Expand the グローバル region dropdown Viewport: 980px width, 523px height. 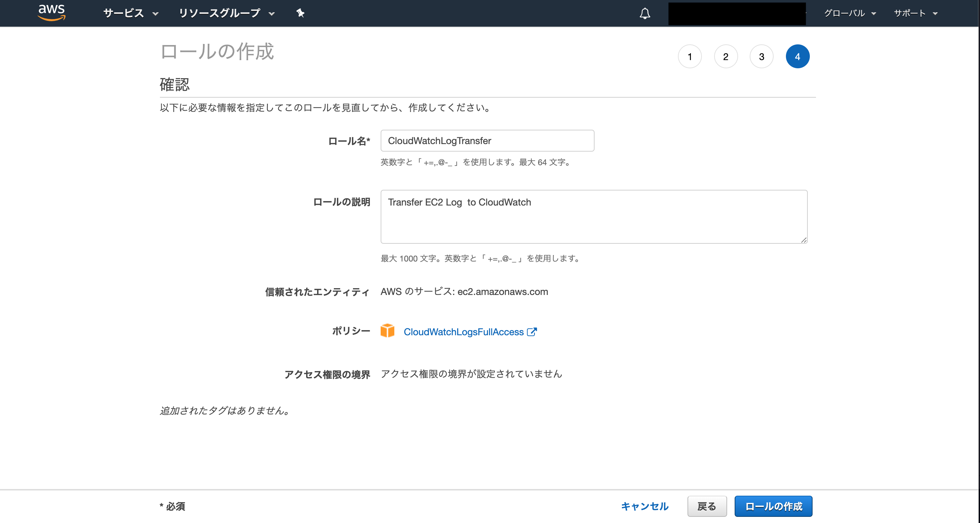pos(849,13)
